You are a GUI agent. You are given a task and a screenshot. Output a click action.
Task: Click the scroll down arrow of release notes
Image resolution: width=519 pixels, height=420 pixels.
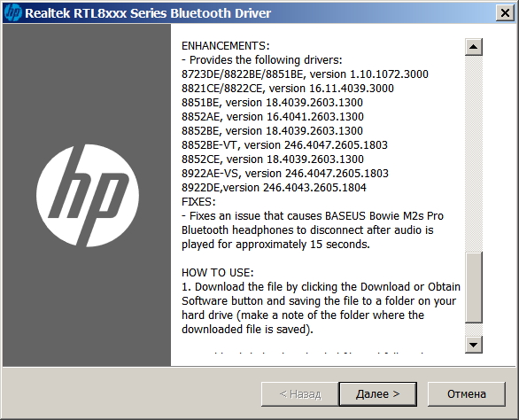point(473,345)
